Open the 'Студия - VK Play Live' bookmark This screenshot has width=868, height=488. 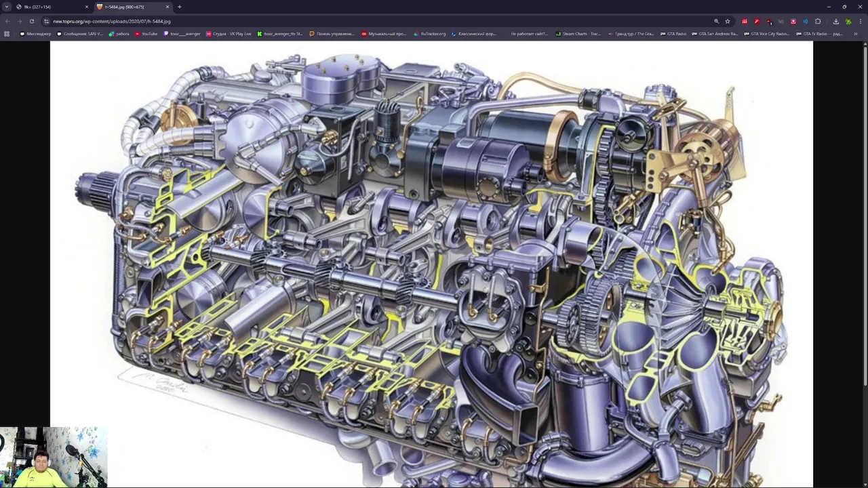pyautogui.click(x=229, y=34)
